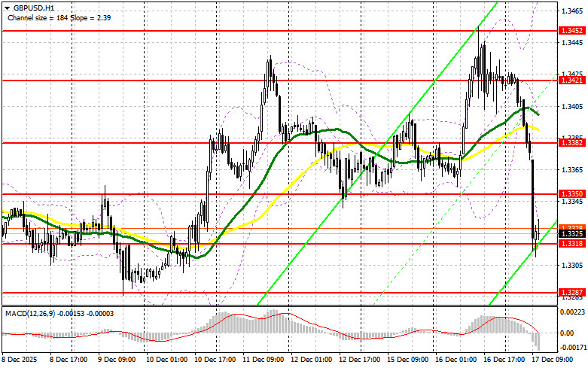Click the 1.3405 price scale value
Image resolution: width=588 pixels, height=368 pixels.
point(572,107)
